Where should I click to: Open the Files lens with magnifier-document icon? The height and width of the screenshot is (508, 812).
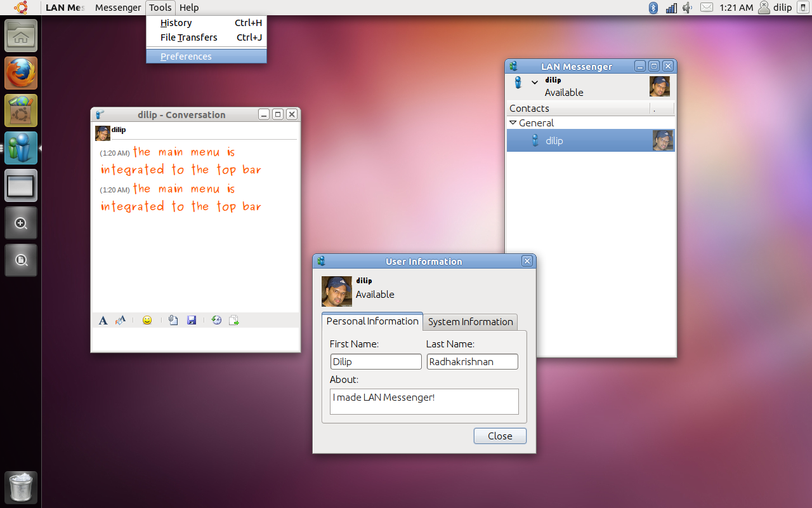tap(21, 260)
